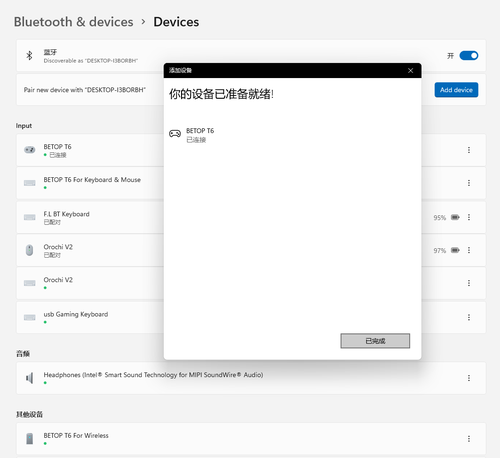Click the Add device button
500x458 pixels.
click(456, 90)
